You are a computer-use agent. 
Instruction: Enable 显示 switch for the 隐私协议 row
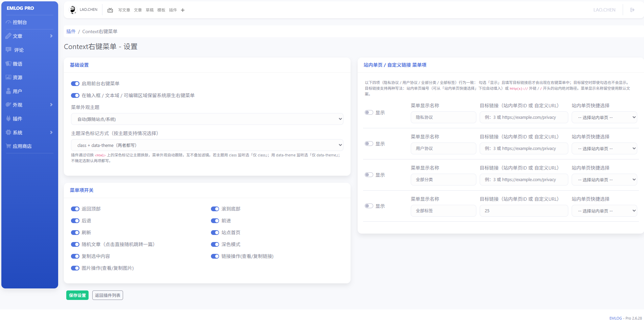click(369, 112)
